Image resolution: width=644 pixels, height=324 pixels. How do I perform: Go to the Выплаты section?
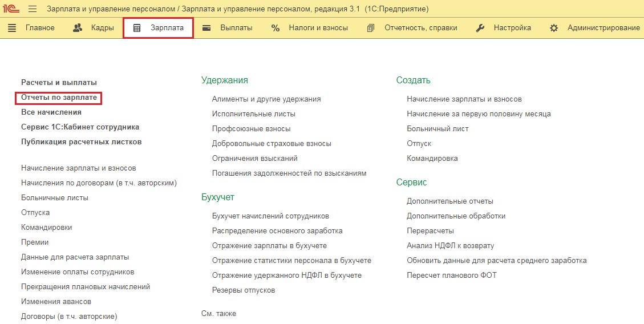pyautogui.click(x=236, y=28)
